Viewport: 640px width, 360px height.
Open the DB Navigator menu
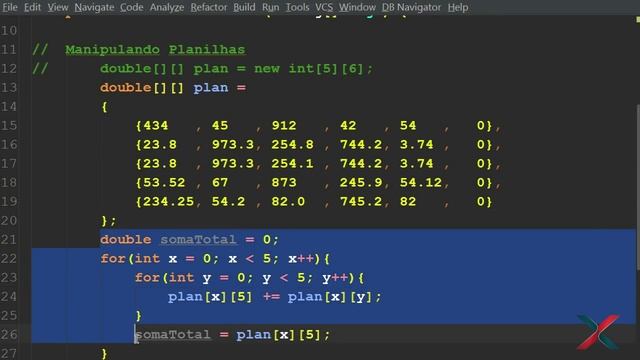(x=411, y=7)
